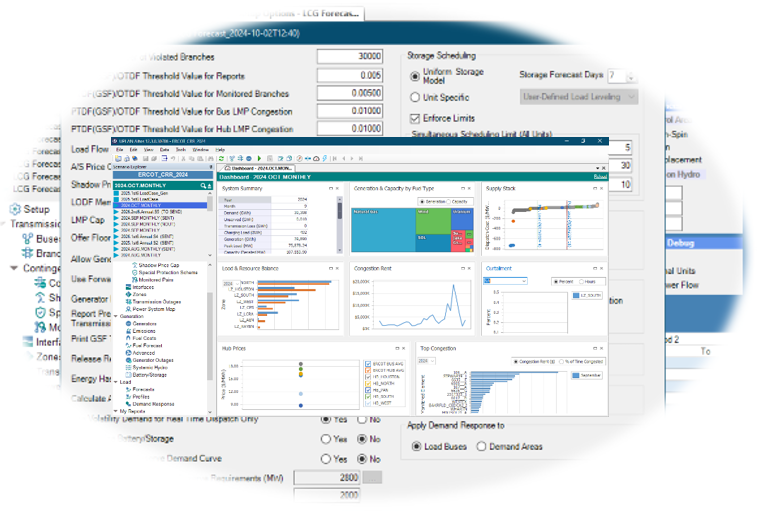Viewport: 764px width, 515px height.
Task: Open the View menu
Action: 149,150
